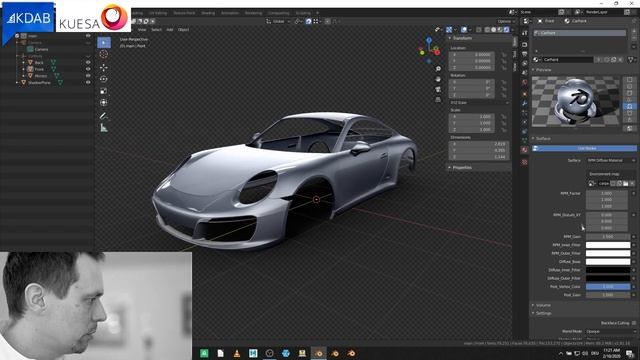Open the Texture properties tab icon

pos(525,162)
